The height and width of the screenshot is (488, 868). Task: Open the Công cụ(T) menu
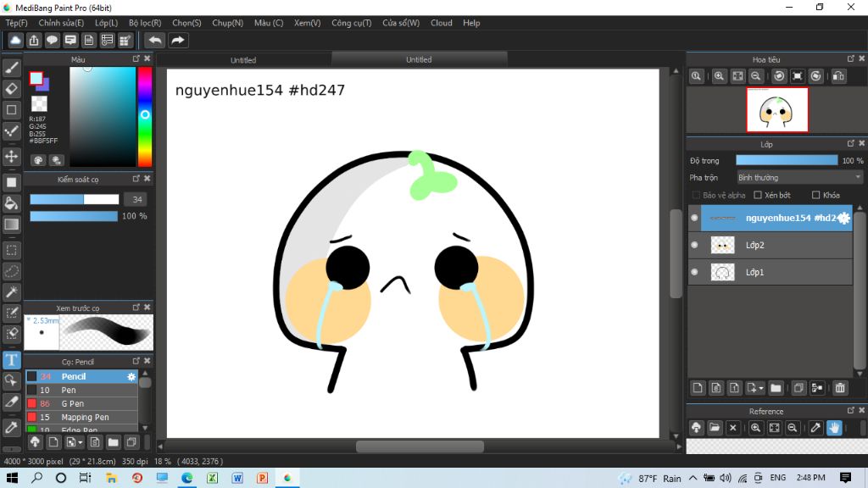[352, 23]
